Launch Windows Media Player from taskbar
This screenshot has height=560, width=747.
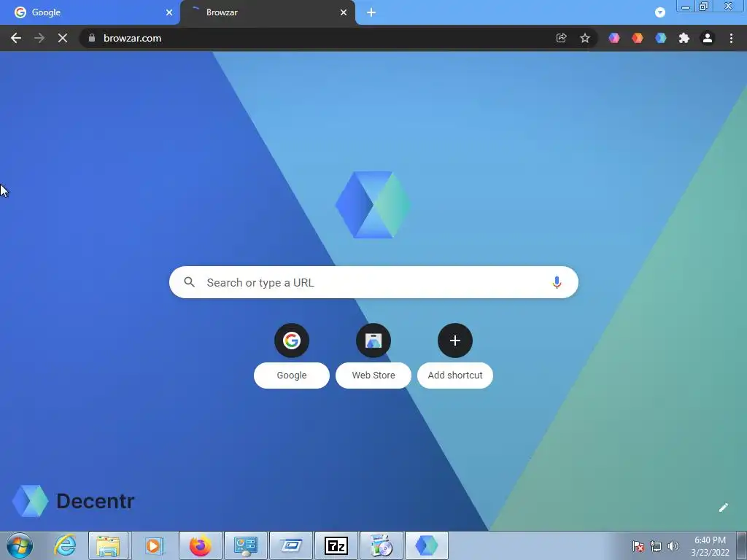pyautogui.click(x=153, y=545)
